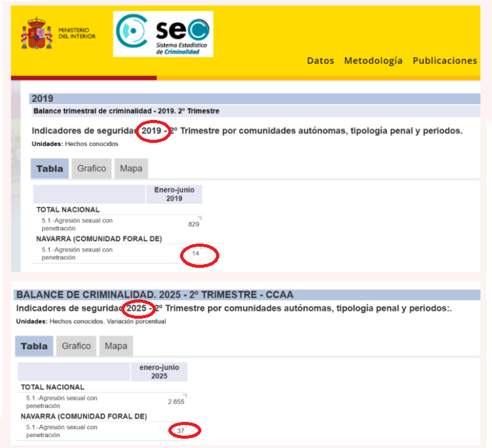Click the national total value 829
The height and width of the screenshot is (448, 492).
pos(193,224)
